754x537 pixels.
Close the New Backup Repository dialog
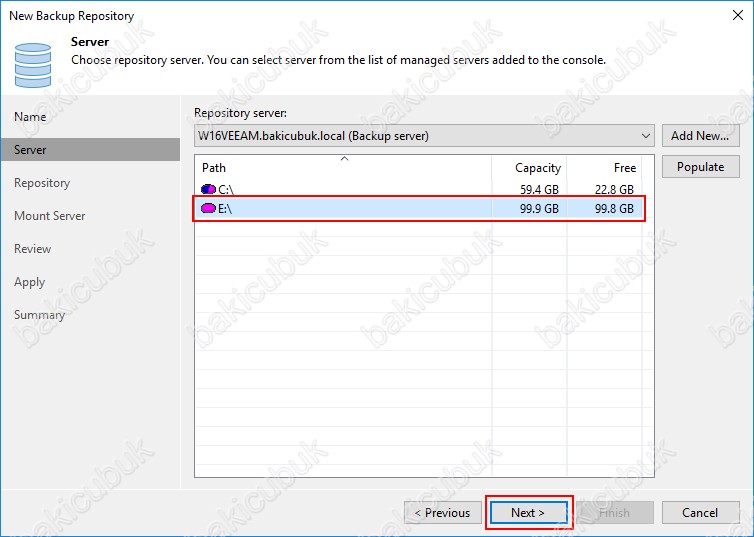pos(738,15)
